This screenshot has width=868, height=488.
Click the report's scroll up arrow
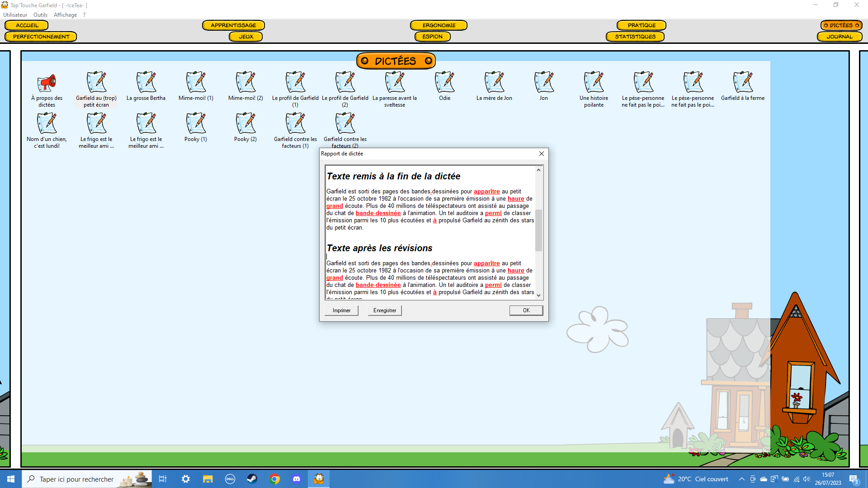click(538, 170)
